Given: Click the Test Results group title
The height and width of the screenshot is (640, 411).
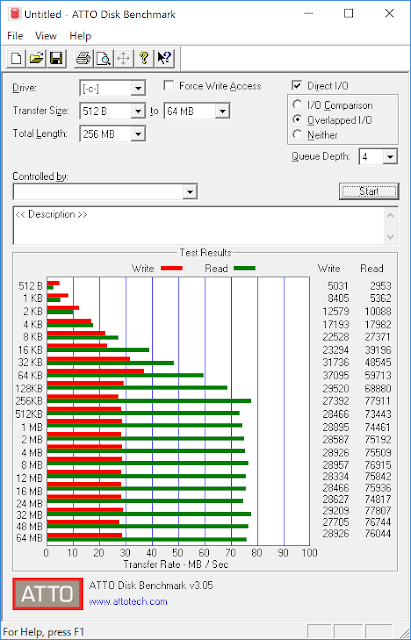Looking at the screenshot, I should (x=205, y=253).
